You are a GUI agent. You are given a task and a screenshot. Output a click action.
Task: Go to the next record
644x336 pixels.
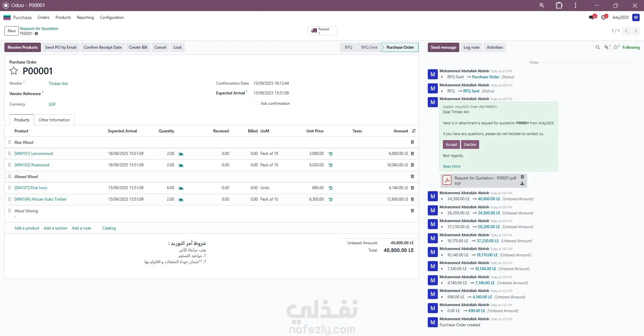(636, 31)
